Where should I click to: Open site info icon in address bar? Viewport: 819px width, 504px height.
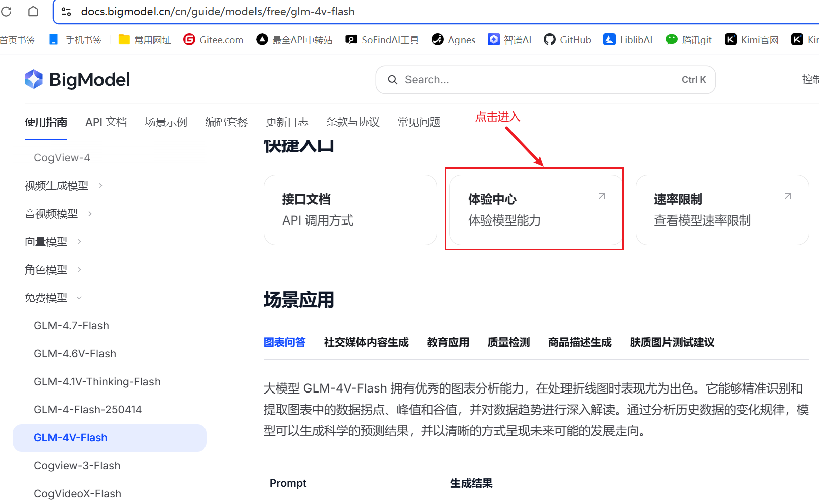tap(66, 11)
